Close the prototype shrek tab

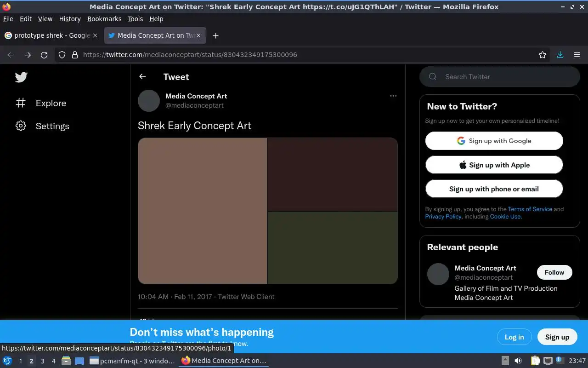coord(96,35)
